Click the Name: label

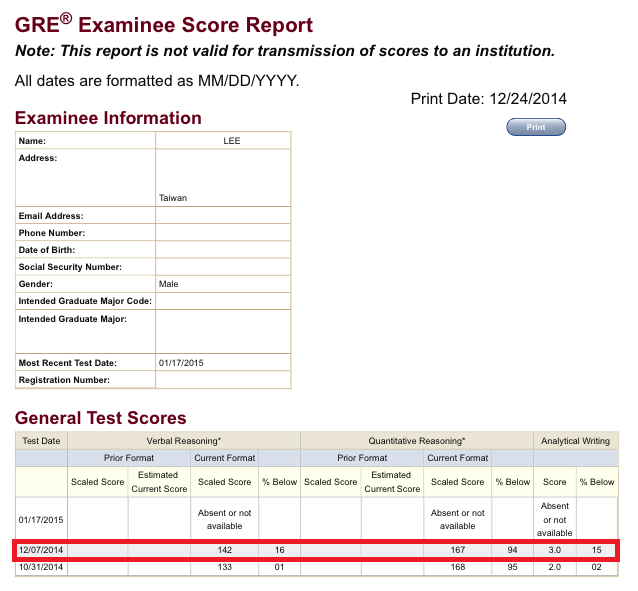point(32,141)
